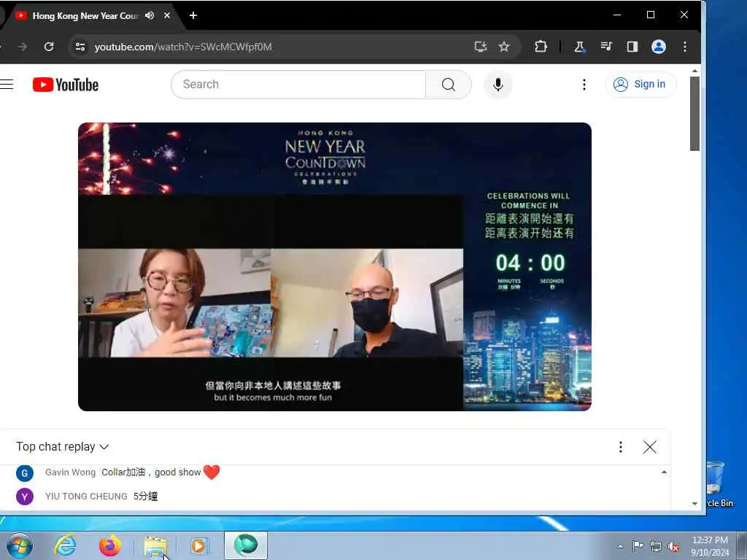Close the Hong Kong New Year tab
The width and height of the screenshot is (747, 560).
click(x=167, y=15)
